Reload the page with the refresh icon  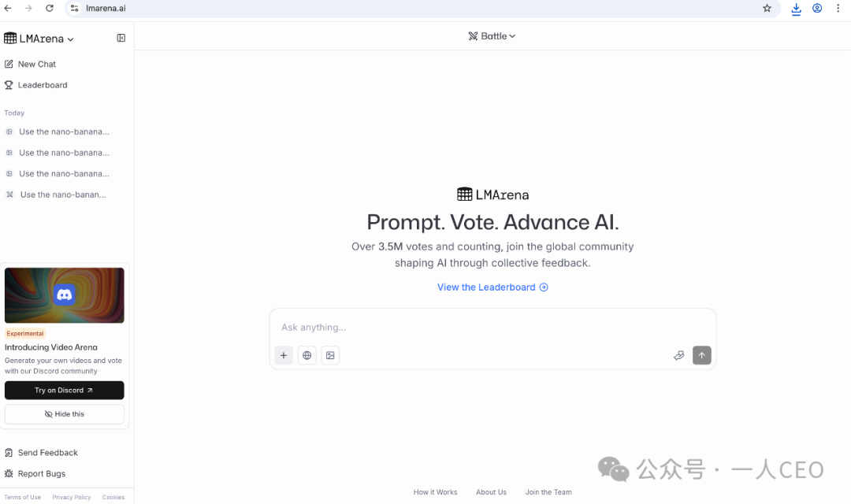tap(50, 8)
